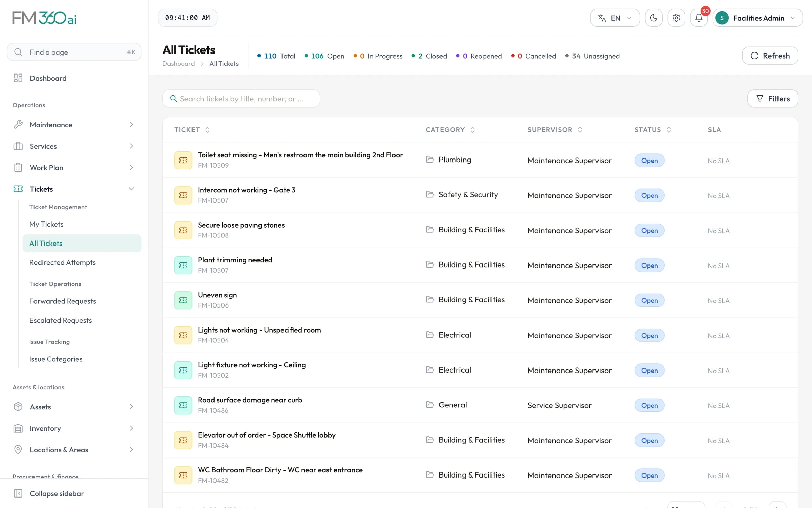
Task: Open notifications bell with 30 badge
Action: (699, 18)
